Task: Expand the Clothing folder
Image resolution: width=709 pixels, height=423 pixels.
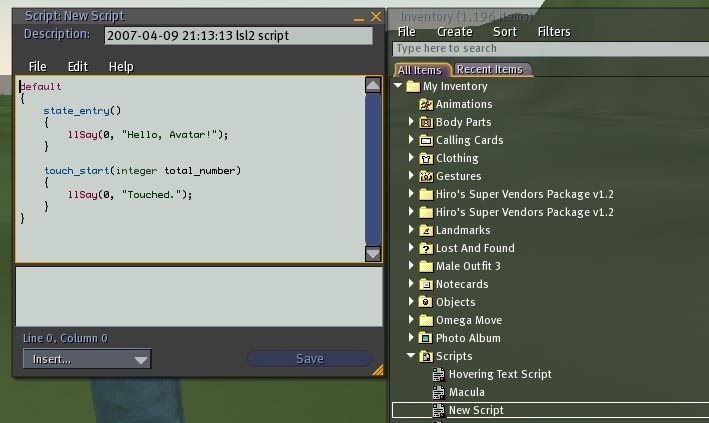Action: (411, 157)
